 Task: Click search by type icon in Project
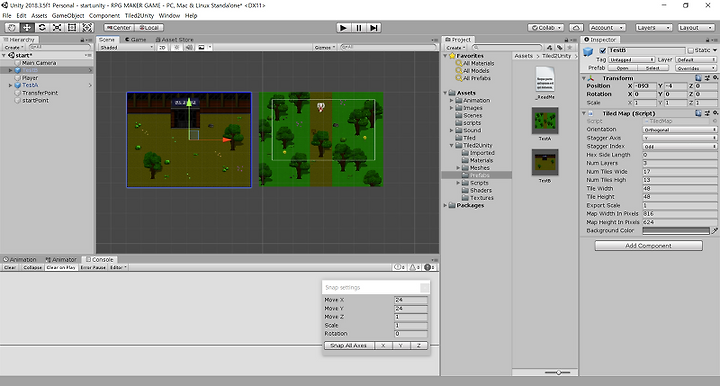[x=550, y=47]
